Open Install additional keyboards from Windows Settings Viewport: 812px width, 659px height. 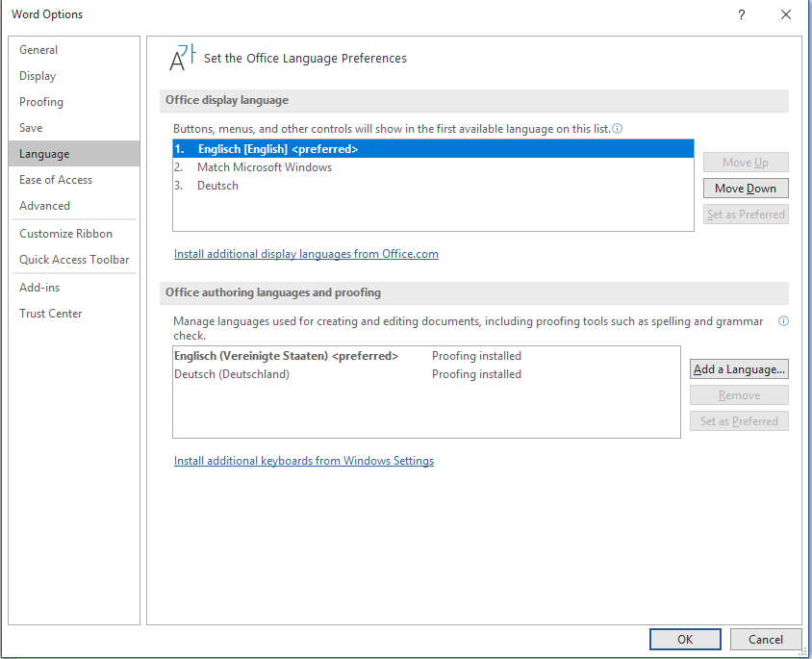pos(303,461)
